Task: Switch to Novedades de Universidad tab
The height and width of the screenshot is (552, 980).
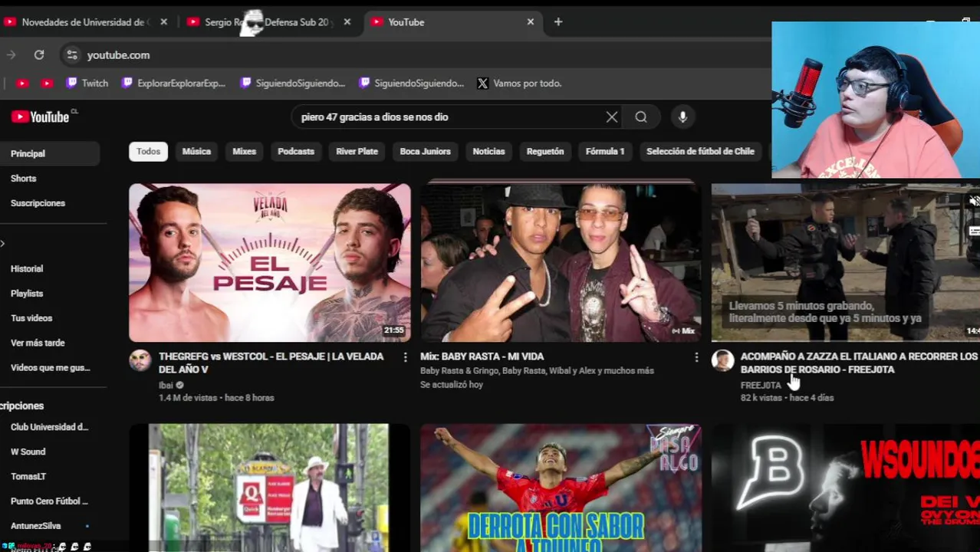Action: tap(84, 22)
